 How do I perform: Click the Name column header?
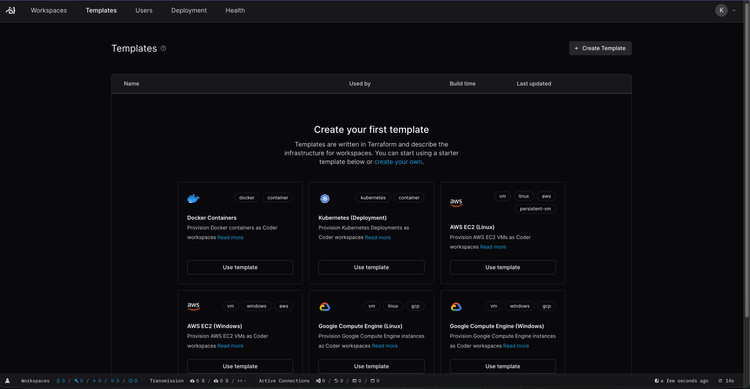pyautogui.click(x=132, y=84)
